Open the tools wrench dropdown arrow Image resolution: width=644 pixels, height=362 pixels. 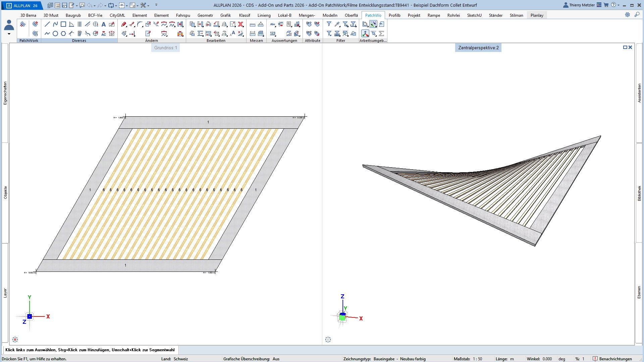coord(148,6)
